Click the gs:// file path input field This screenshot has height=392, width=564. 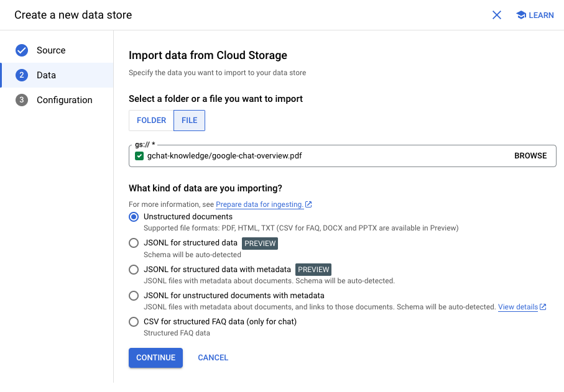(x=323, y=156)
